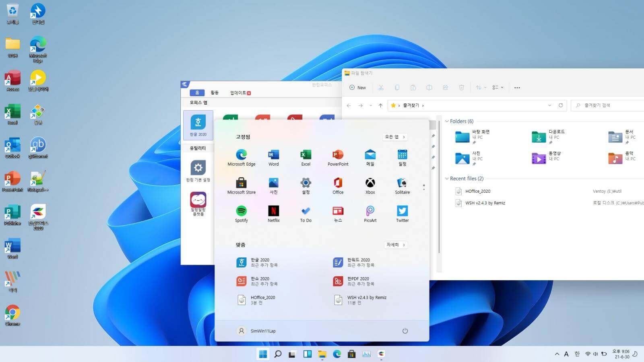Show hidden system tray icons chevron
This screenshot has height=362, width=644.
click(x=557, y=354)
